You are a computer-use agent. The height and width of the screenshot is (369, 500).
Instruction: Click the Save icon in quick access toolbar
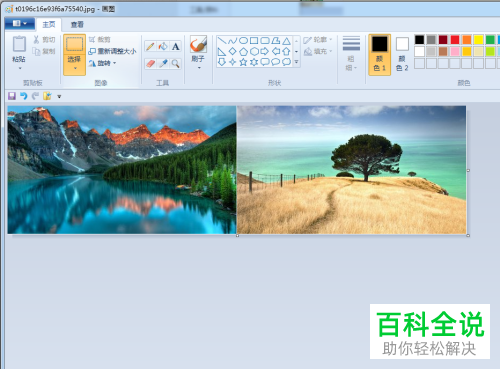[x=12, y=96]
